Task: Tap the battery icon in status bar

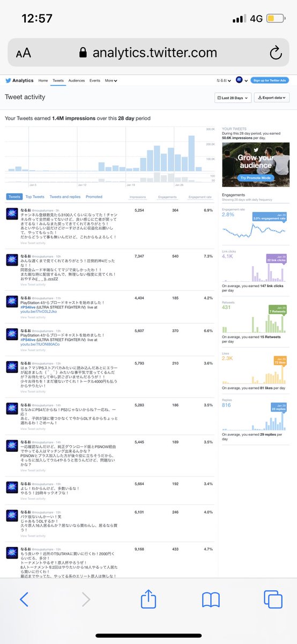Action: coord(275,19)
